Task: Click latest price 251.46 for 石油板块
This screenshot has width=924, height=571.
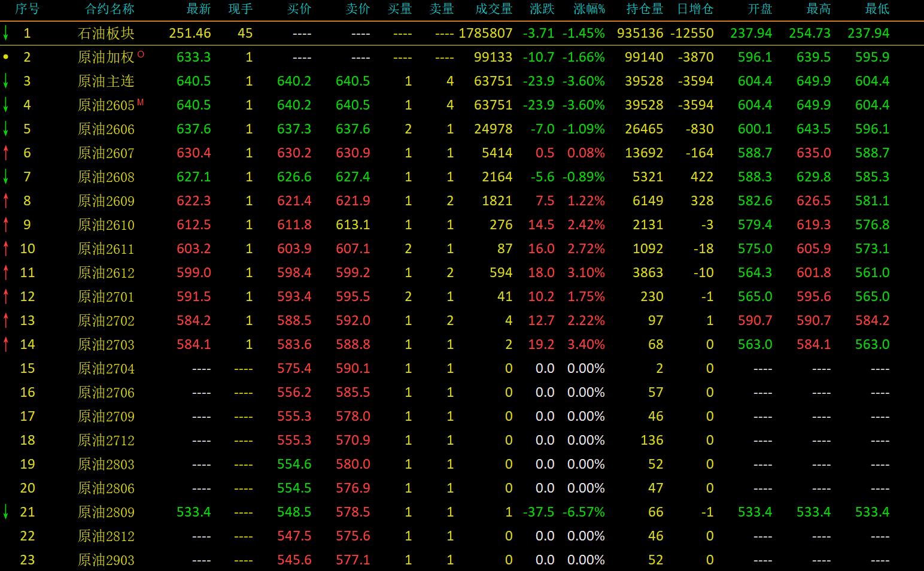Action: click(190, 34)
